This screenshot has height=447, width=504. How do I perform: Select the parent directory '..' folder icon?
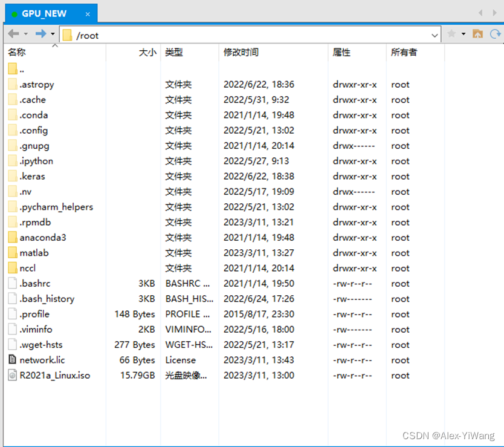13,68
